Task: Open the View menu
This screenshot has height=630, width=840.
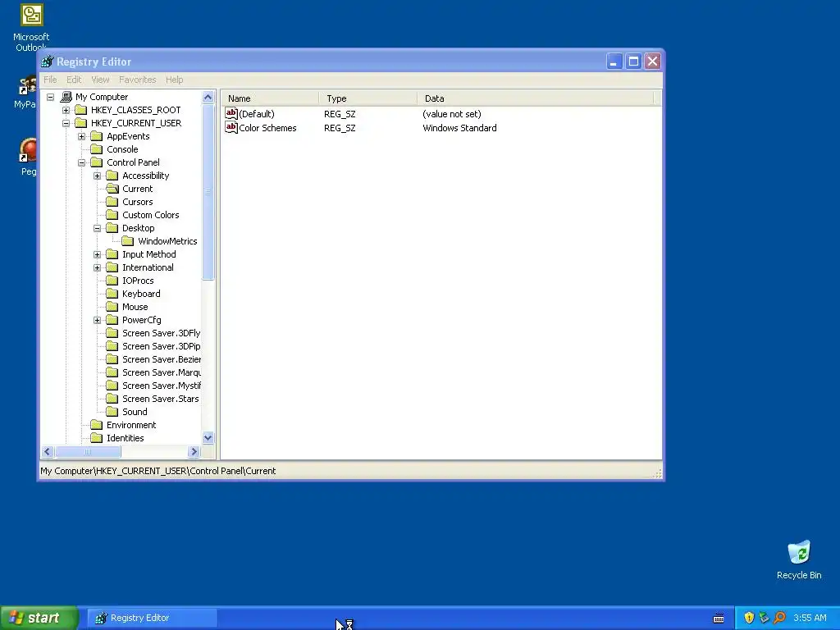Action: point(100,80)
